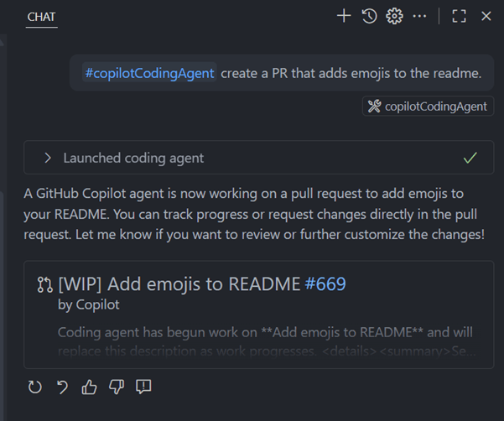Click the #copilotCodingAgent mention in prompt
This screenshot has width=504, height=421.
[149, 73]
